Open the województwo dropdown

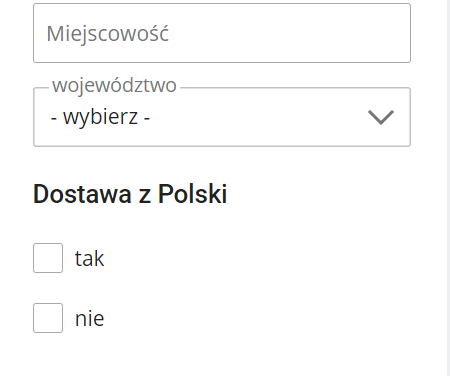pos(222,117)
